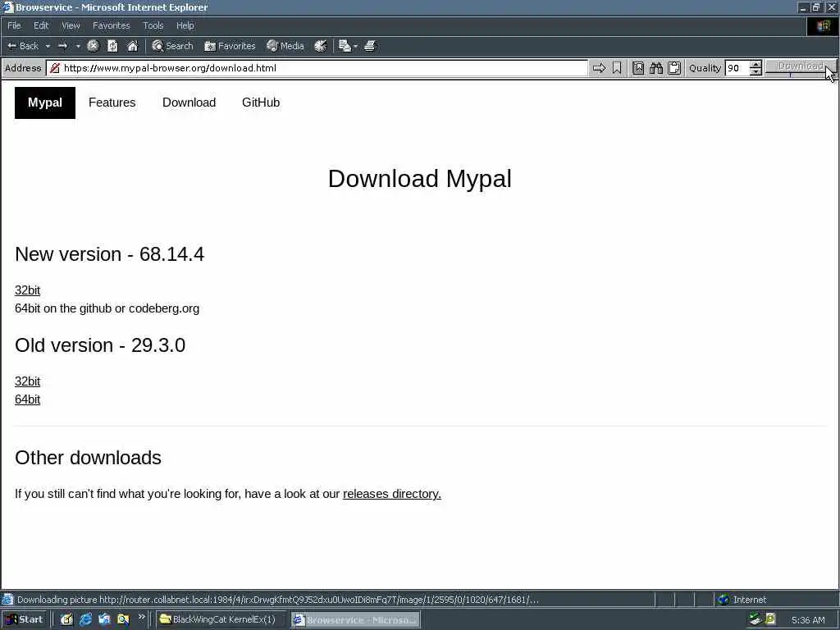Click the fourth quick launch magnifier icon
The image size is (840, 630).
(123, 620)
